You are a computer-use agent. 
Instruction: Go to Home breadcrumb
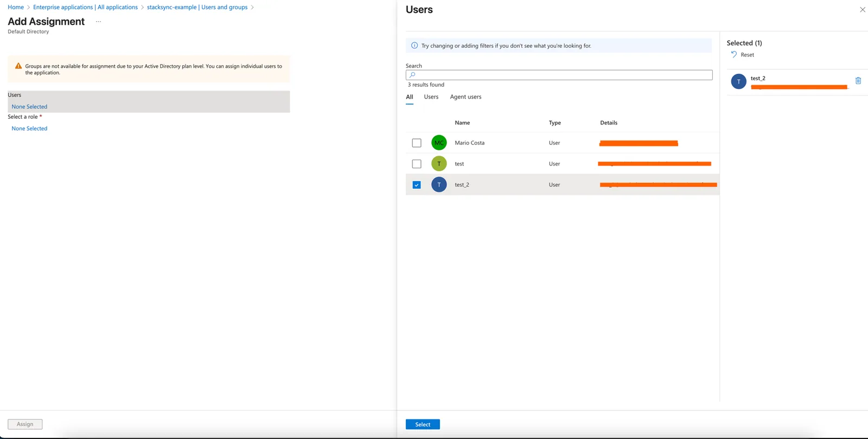point(16,7)
